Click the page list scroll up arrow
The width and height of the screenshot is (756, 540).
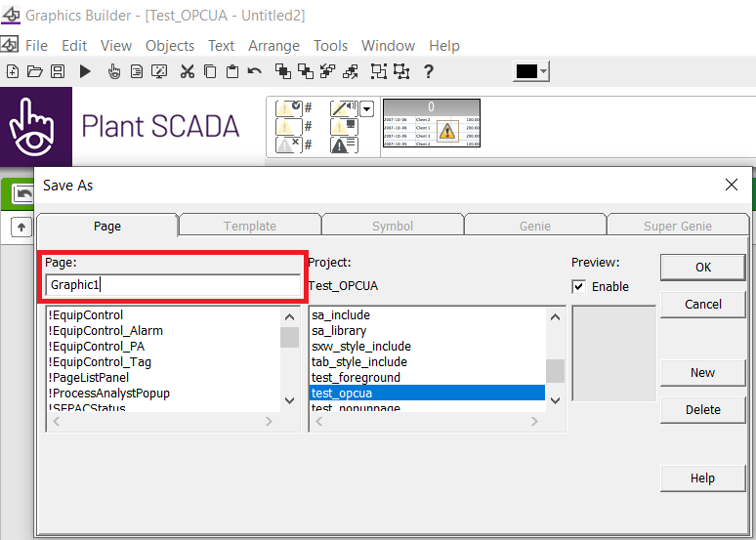point(290,316)
